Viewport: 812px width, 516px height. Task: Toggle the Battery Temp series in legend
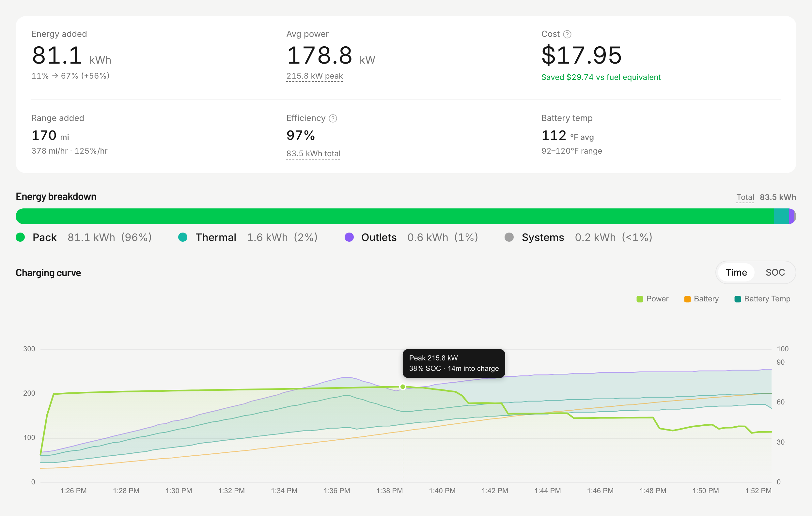click(x=762, y=299)
